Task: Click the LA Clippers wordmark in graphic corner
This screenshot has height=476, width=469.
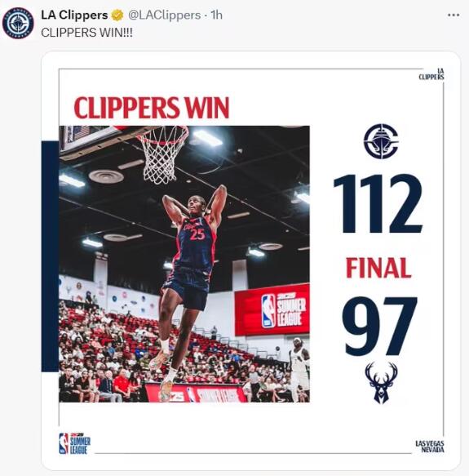Action: [431, 74]
